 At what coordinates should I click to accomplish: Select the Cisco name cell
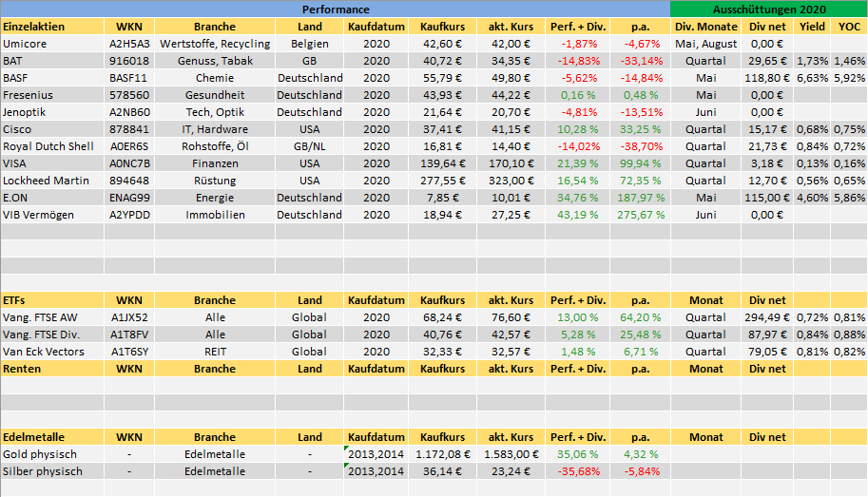point(52,129)
